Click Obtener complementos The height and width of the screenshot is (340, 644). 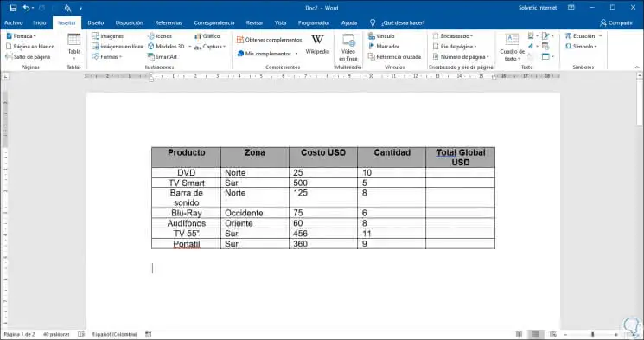pos(270,40)
